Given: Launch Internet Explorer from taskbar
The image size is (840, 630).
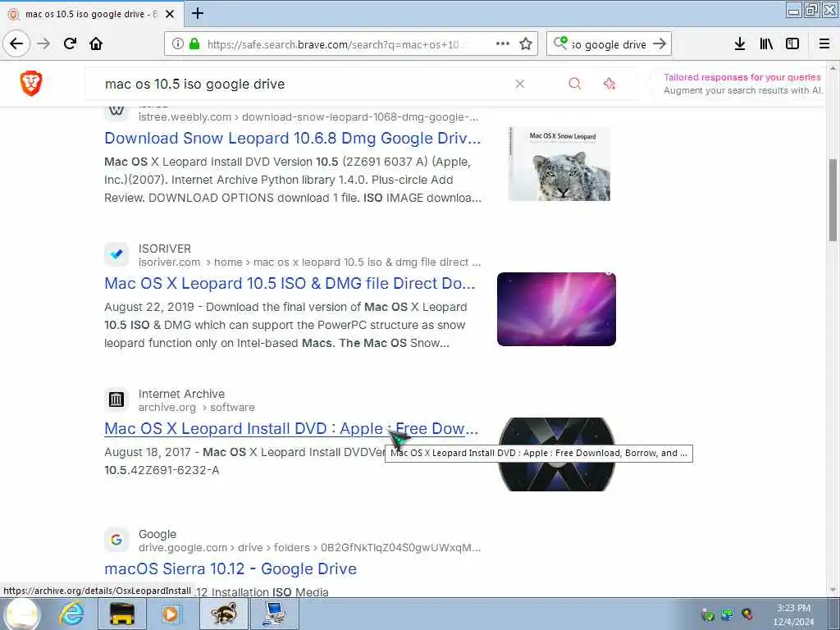Looking at the screenshot, I should point(71,614).
